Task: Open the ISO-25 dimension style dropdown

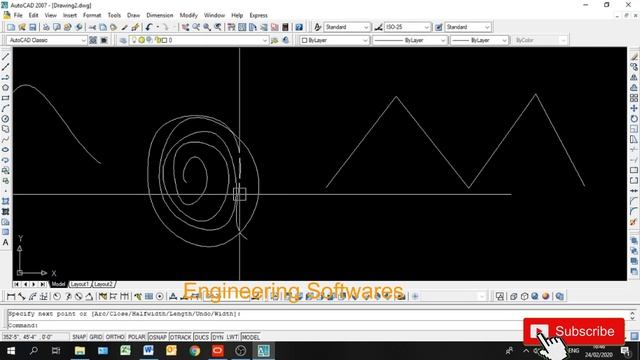Action: click(407, 27)
